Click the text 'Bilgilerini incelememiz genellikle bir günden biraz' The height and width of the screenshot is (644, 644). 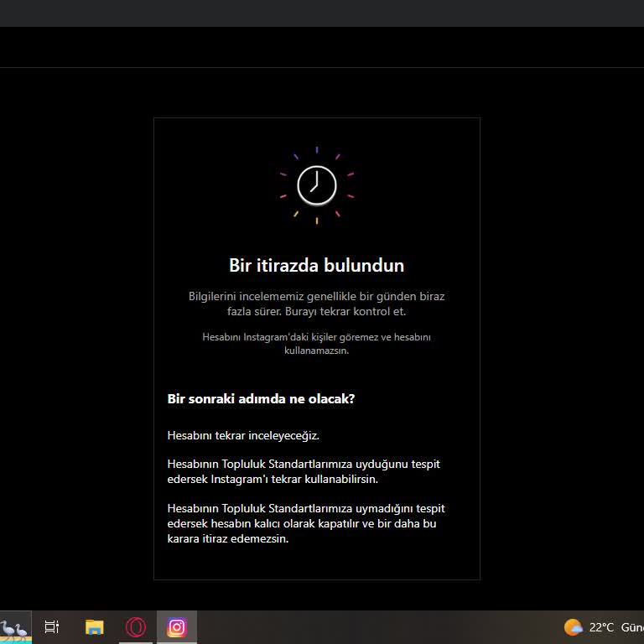317,296
